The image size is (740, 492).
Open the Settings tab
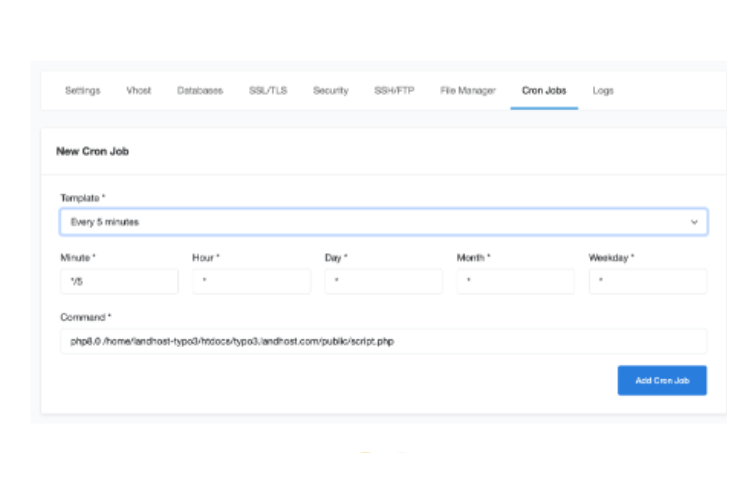82,91
